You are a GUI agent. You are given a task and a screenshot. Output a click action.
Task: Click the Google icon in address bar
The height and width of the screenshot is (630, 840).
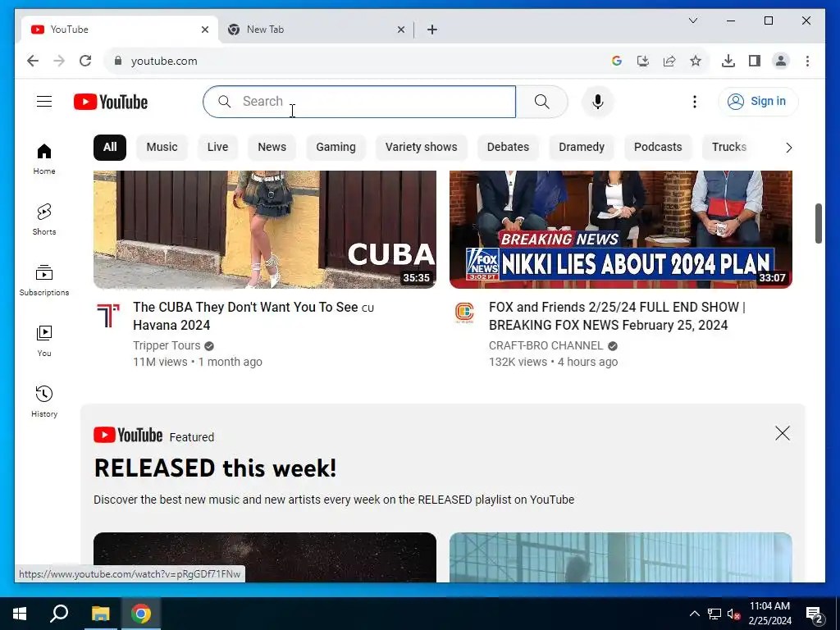(x=617, y=61)
